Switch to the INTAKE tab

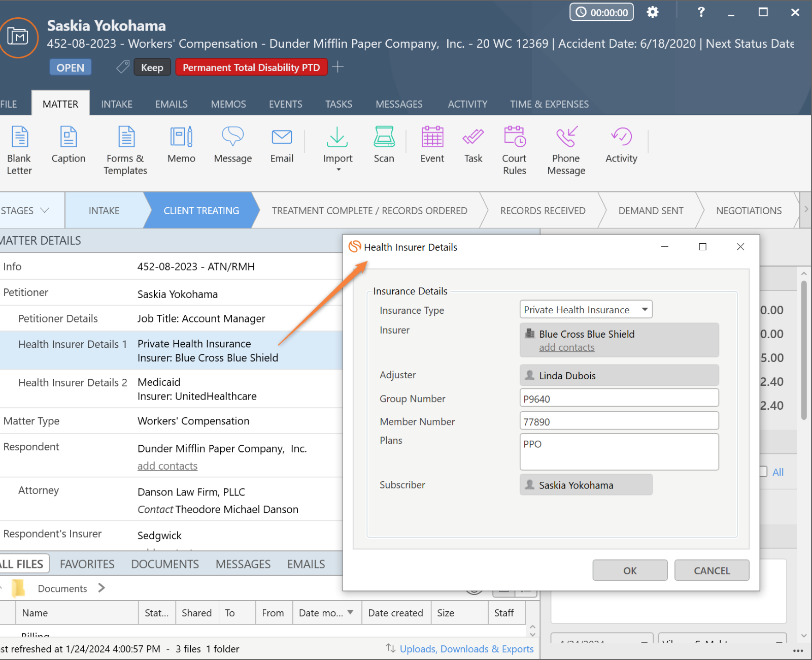117,104
